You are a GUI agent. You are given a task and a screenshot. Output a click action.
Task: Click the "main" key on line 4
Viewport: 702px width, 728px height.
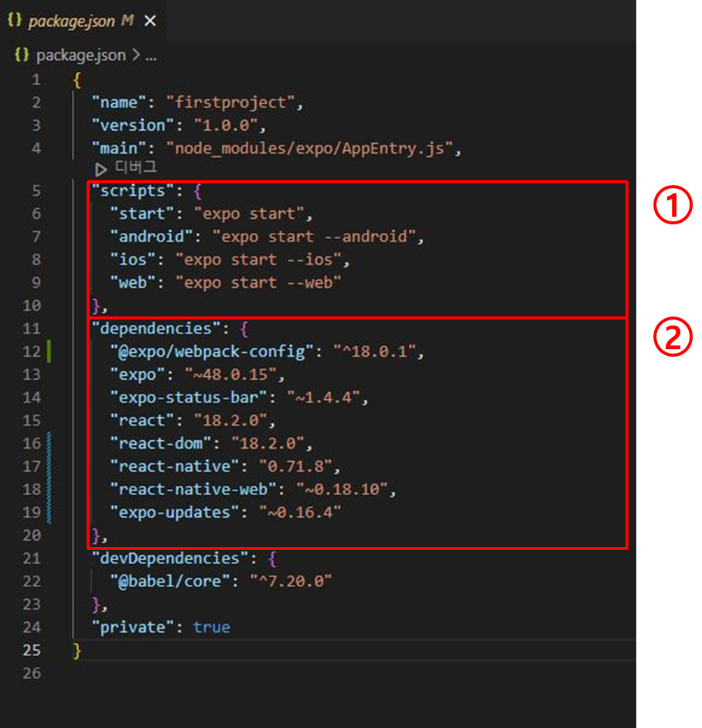tap(119, 148)
